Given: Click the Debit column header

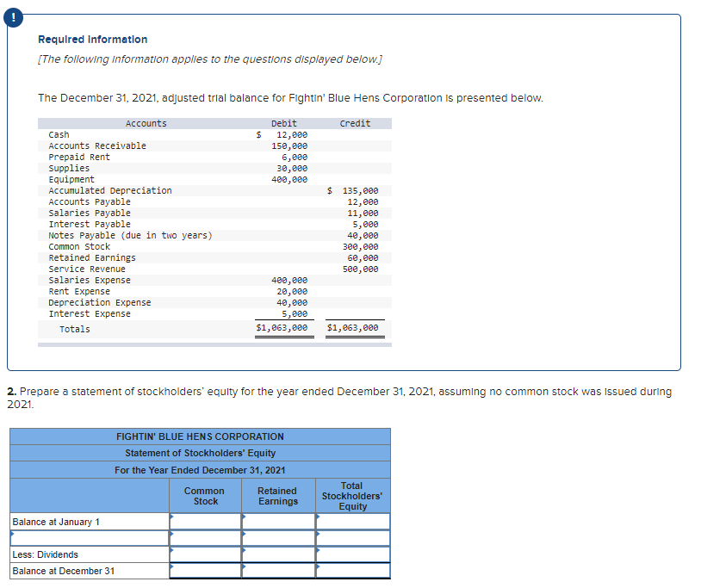Looking at the screenshot, I should 284,123.
